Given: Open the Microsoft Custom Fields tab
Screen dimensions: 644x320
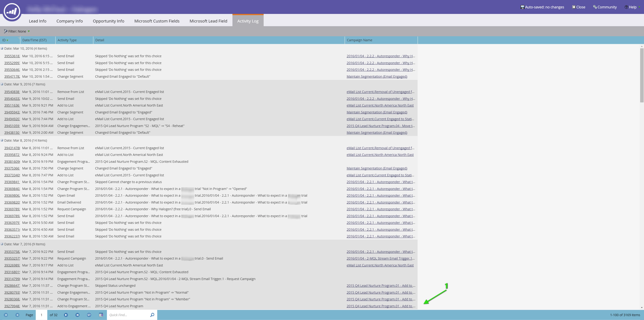Looking at the screenshot, I should coord(157,21).
